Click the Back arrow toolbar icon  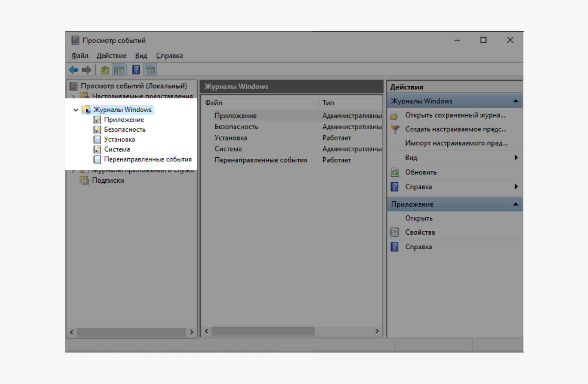tap(74, 70)
